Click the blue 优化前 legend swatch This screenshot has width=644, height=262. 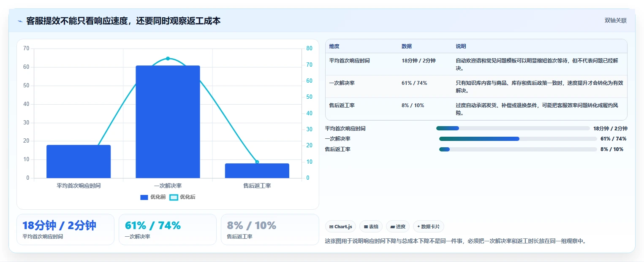pyautogui.click(x=144, y=197)
